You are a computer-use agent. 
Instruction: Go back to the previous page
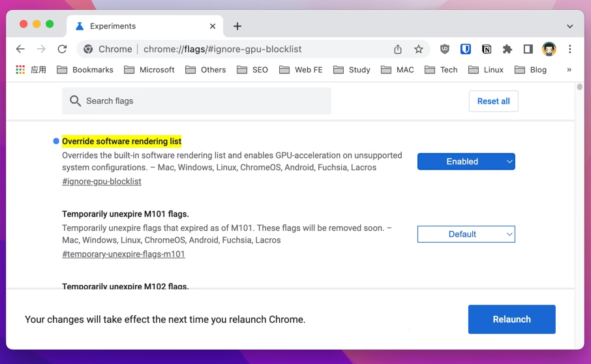[x=20, y=49]
